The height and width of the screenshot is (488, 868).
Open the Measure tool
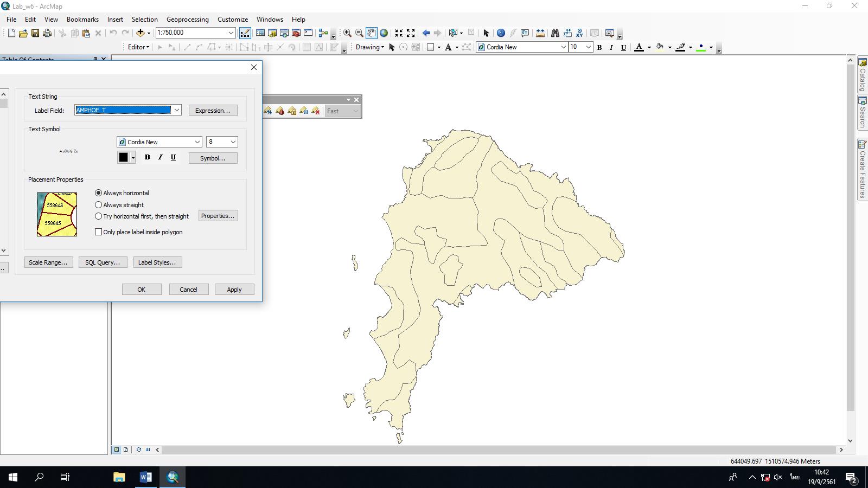pyautogui.click(x=540, y=33)
